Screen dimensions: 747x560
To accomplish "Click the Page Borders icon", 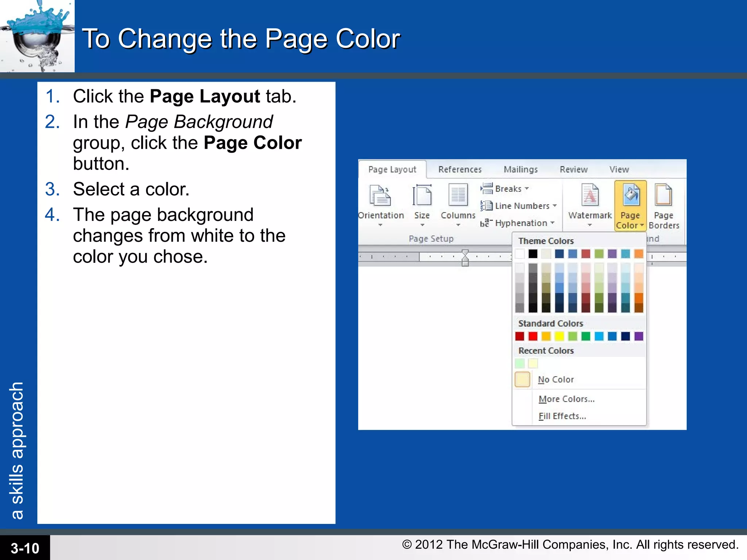I will point(663,195).
